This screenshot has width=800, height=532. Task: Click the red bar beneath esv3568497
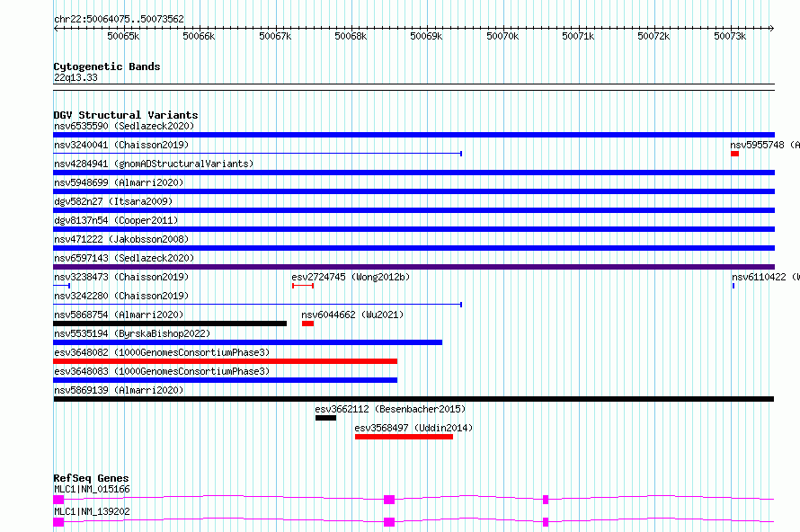pyautogui.click(x=404, y=437)
